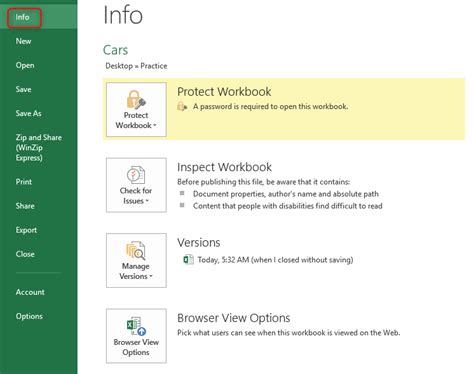Click the Check for Issues document icon
474x374 pixels.
click(136, 175)
